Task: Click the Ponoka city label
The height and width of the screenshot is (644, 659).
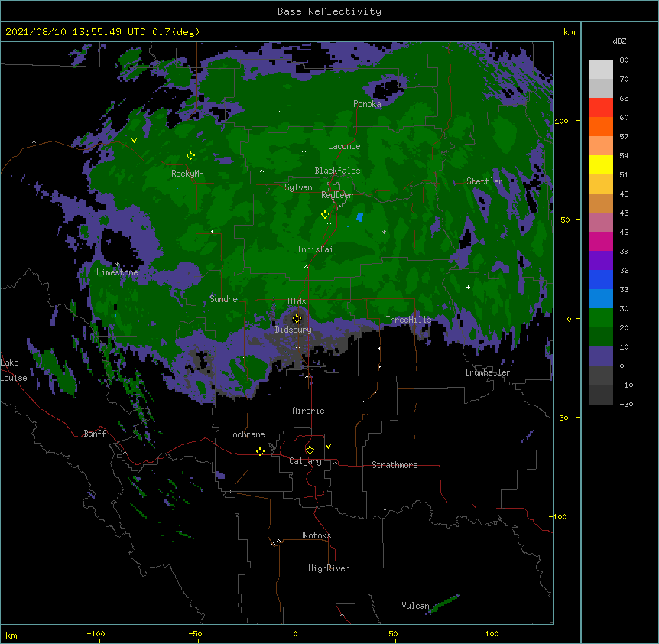Action: pos(367,104)
